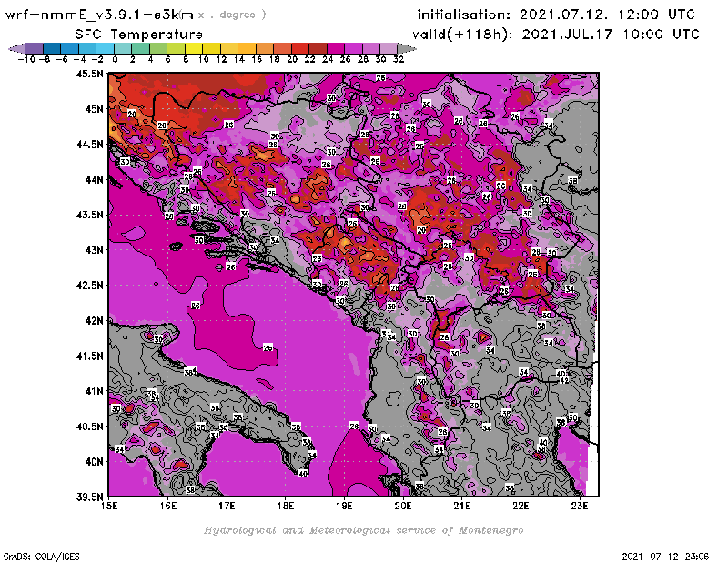Viewport: 728px width, 562px height.
Task: Select the 30 to 32 pale pink swatch
Action: [389, 48]
